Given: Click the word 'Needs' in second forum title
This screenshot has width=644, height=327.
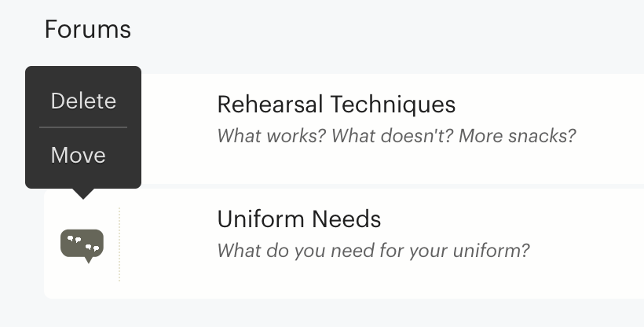Looking at the screenshot, I should [x=346, y=219].
